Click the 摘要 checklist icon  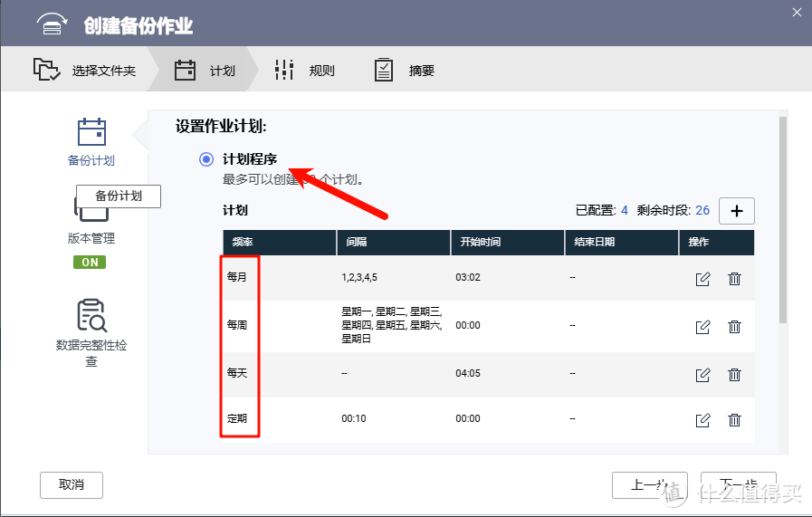tap(384, 70)
